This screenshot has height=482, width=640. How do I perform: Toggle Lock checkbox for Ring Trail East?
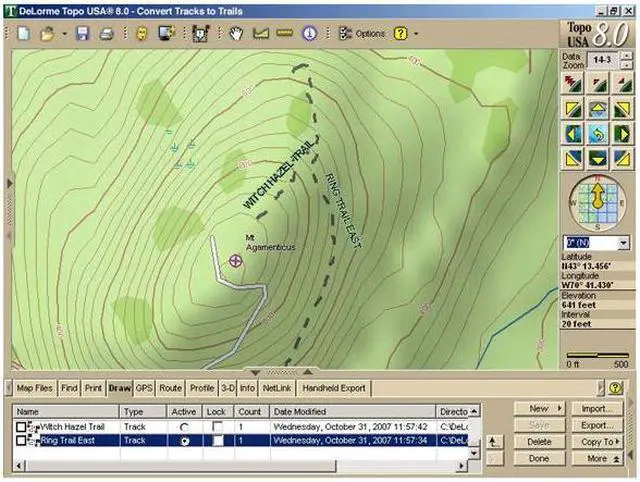pos(217,441)
